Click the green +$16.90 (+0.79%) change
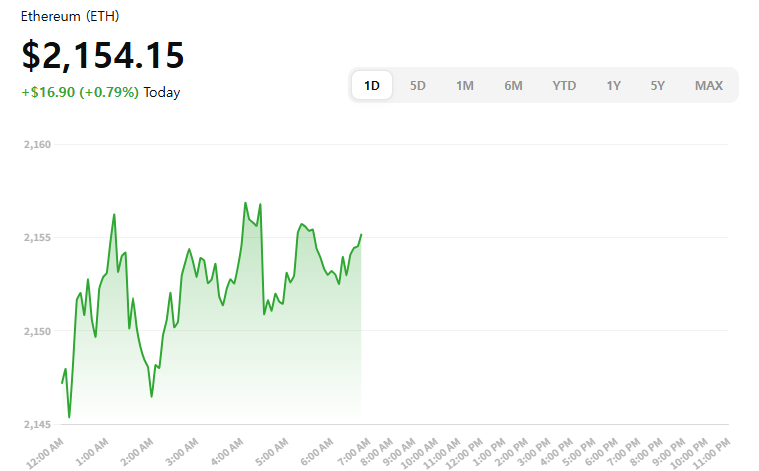The image size is (759, 471). (x=80, y=92)
